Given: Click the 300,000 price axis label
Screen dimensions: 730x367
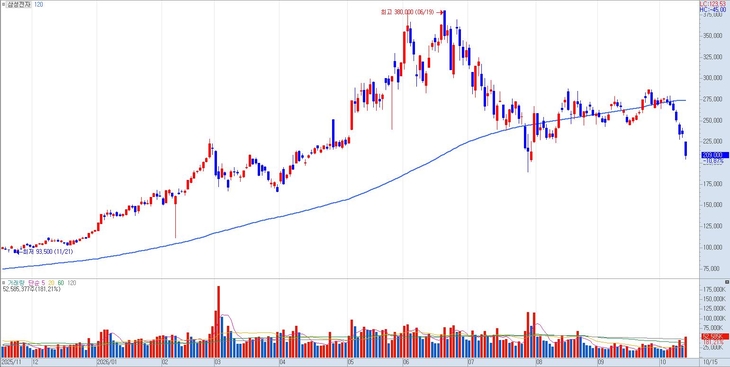Looking at the screenshot, I should pyautogui.click(x=713, y=78).
